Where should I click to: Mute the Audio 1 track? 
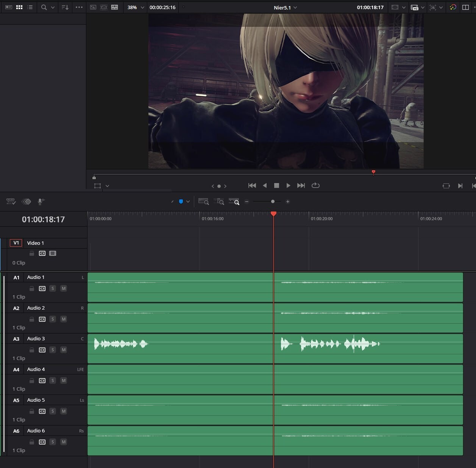[x=64, y=288]
